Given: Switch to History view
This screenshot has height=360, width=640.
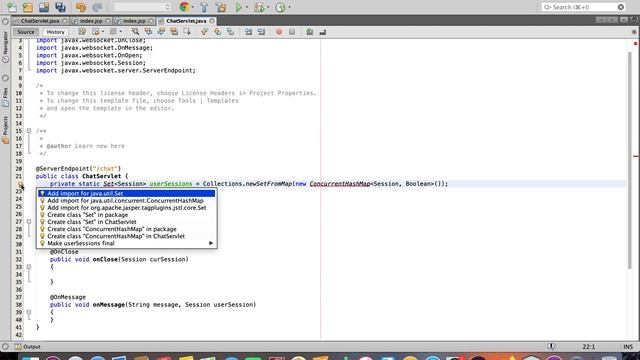Looking at the screenshot, I should [x=56, y=32].
